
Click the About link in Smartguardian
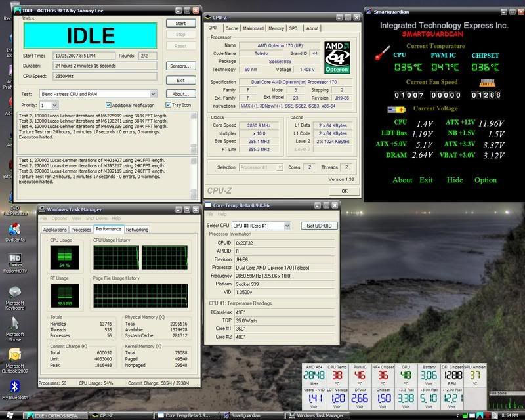pyautogui.click(x=402, y=180)
